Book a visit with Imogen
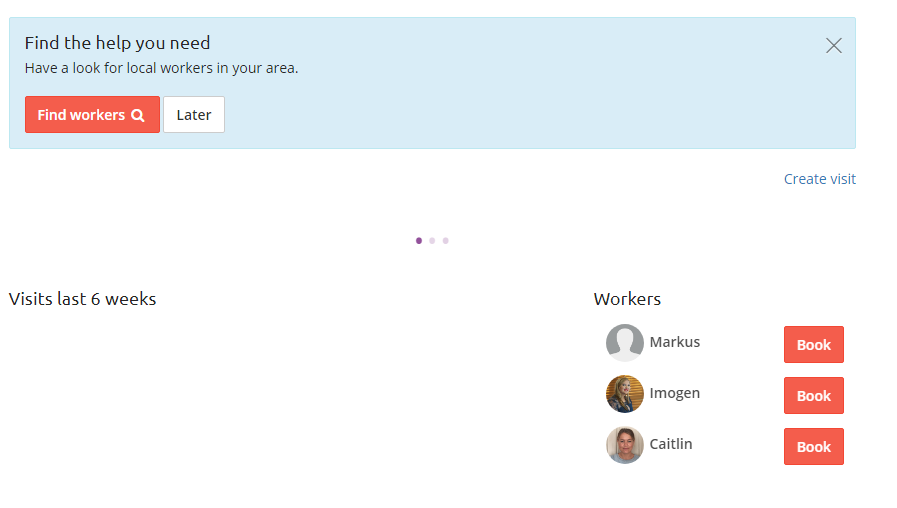This screenshot has width=897, height=508. click(813, 395)
